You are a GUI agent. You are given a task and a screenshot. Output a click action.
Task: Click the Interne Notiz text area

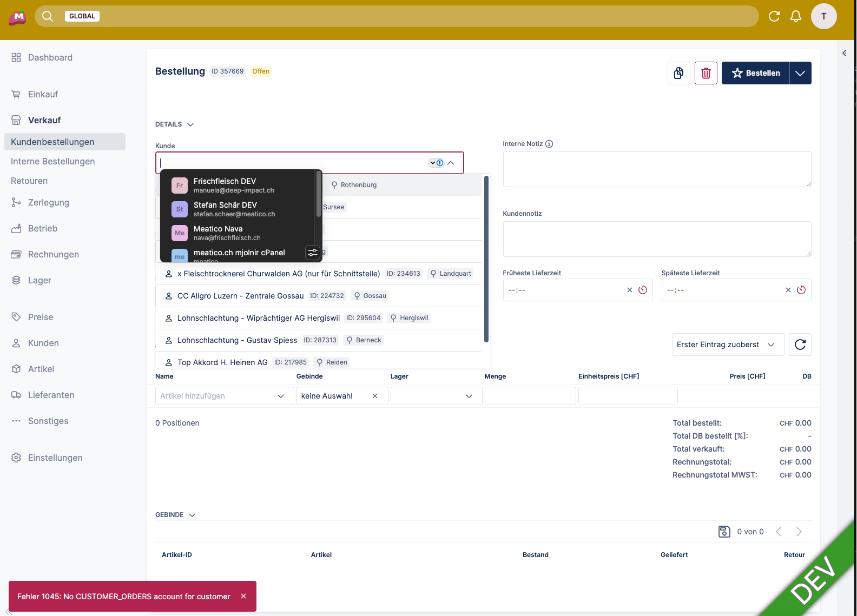click(656, 169)
